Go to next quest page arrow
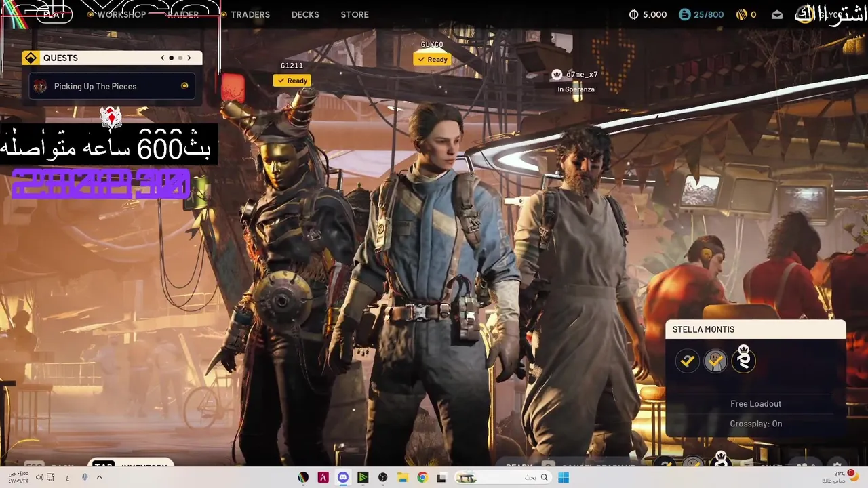Screen dimensions: 868x488 [x=189, y=58]
